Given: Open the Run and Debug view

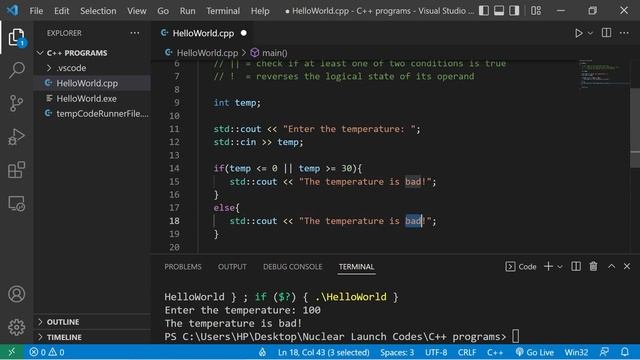Looking at the screenshot, I should pos(16,137).
